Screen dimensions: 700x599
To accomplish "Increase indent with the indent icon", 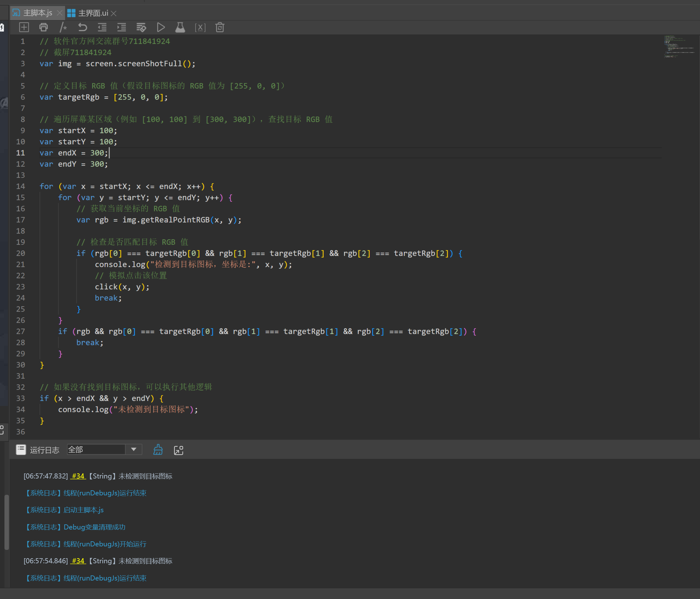I will point(121,27).
